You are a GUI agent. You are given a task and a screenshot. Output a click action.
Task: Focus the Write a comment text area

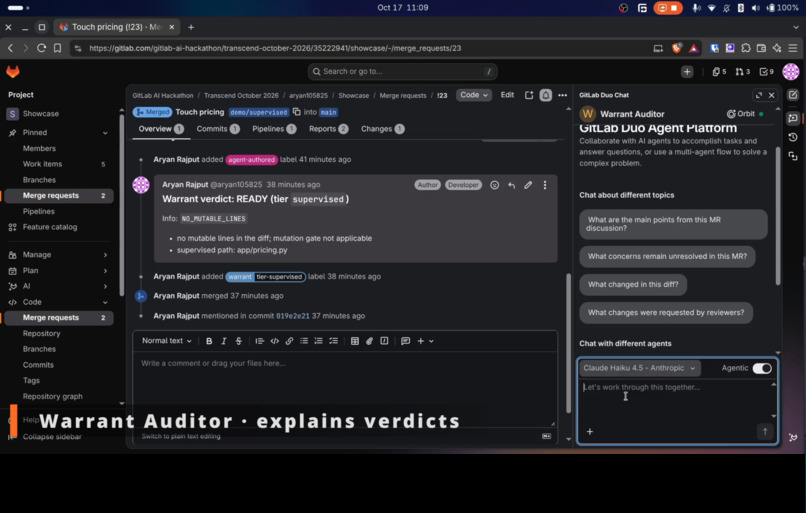click(344, 389)
